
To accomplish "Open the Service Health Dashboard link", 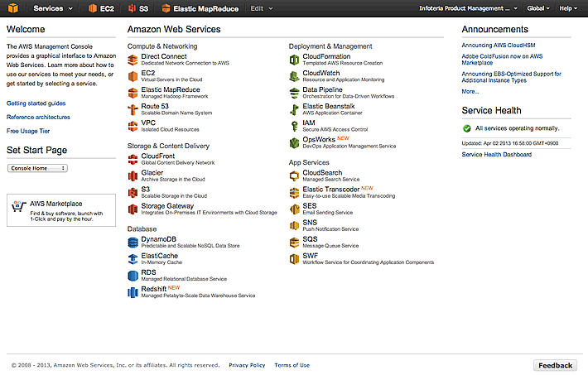I will coord(497,155).
